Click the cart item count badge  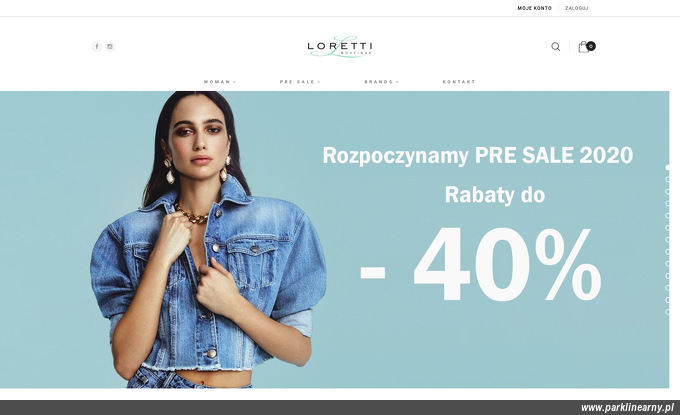pyautogui.click(x=591, y=46)
